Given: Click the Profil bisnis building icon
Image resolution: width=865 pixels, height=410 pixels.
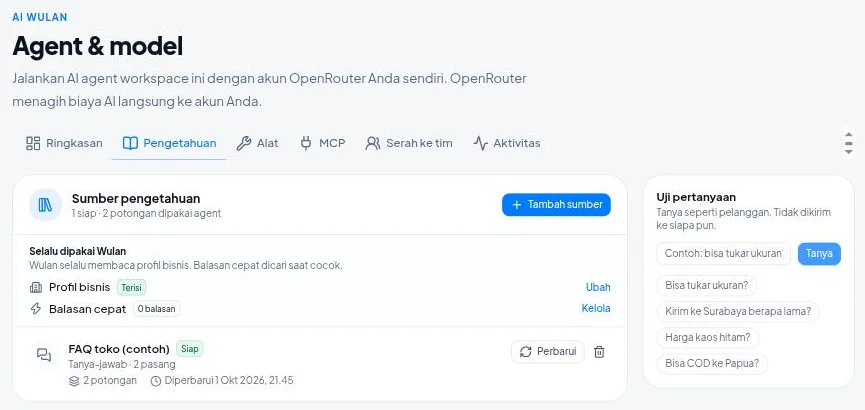Looking at the screenshot, I should [36, 287].
